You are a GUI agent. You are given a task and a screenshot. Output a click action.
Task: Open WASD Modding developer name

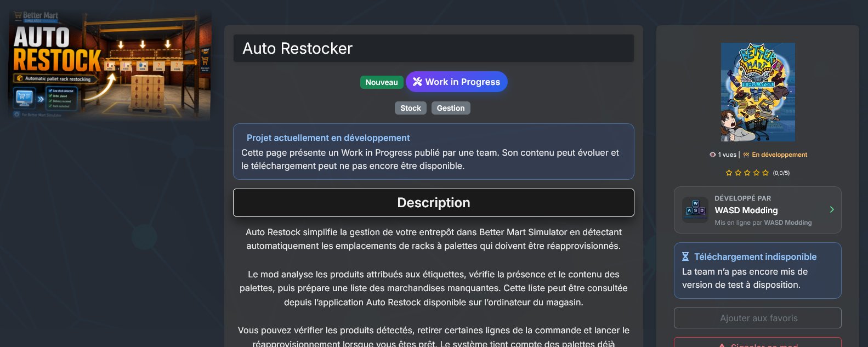click(746, 210)
